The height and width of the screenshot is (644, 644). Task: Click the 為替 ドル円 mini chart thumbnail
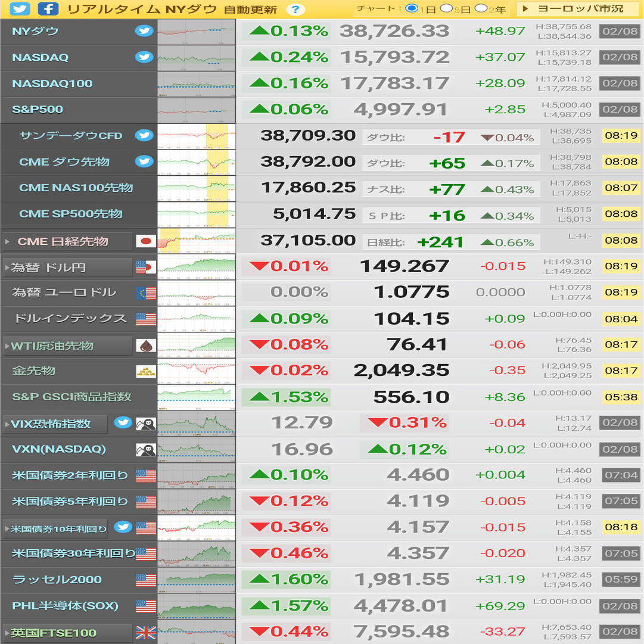coord(197,267)
